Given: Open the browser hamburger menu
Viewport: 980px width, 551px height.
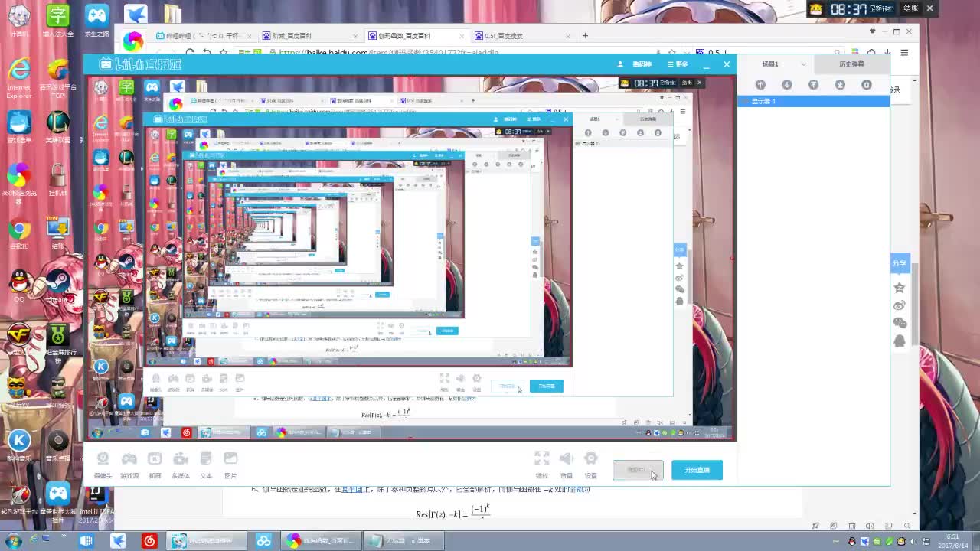Looking at the screenshot, I should 904,53.
